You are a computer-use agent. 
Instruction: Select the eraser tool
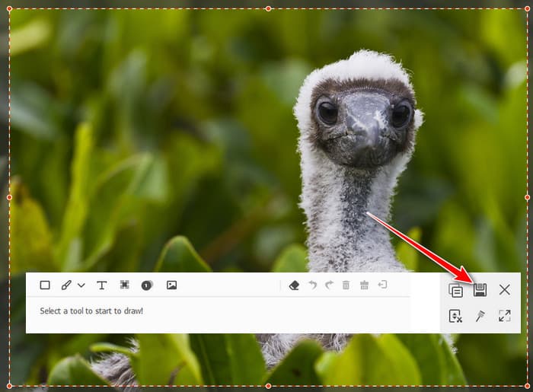295,285
